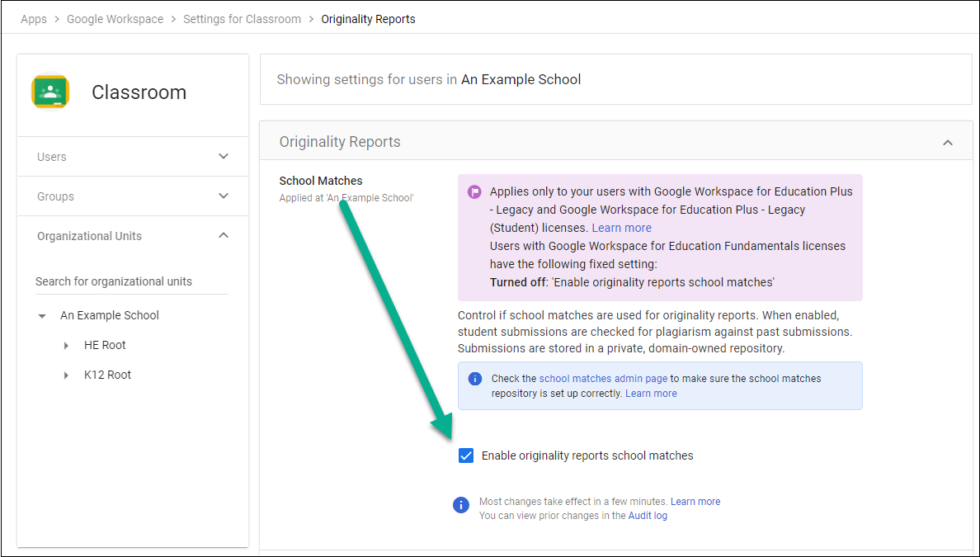Collapse An Example School tree arrow
Image resolution: width=980 pixels, height=557 pixels.
pos(42,316)
